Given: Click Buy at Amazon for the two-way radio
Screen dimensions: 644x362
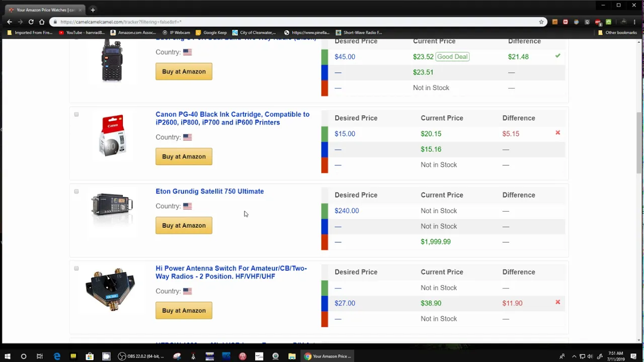Looking at the screenshot, I should 184,71.
